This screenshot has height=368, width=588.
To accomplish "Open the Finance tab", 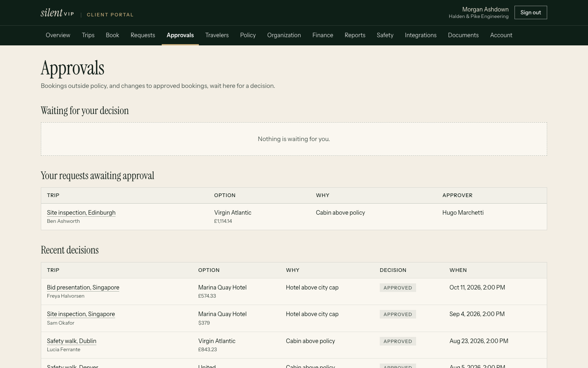I will tap(323, 35).
